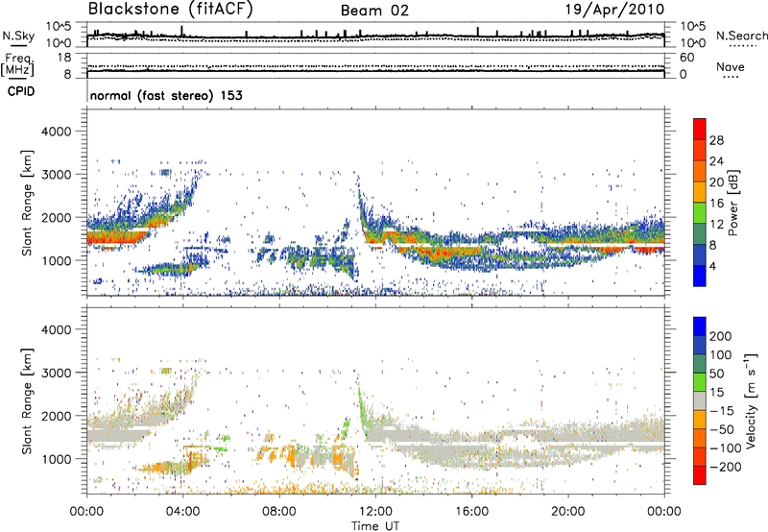Image resolution: width=768 pixels, height=532 pixels.
Task: Click the left '10^5' noise axis label
Action: pyautogui.click(x=59, y=26)
